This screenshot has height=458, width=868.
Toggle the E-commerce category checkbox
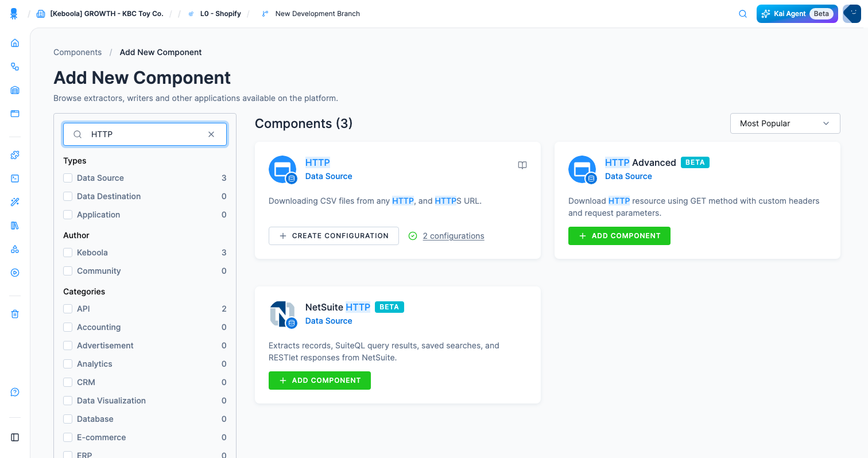pos(68,437)
